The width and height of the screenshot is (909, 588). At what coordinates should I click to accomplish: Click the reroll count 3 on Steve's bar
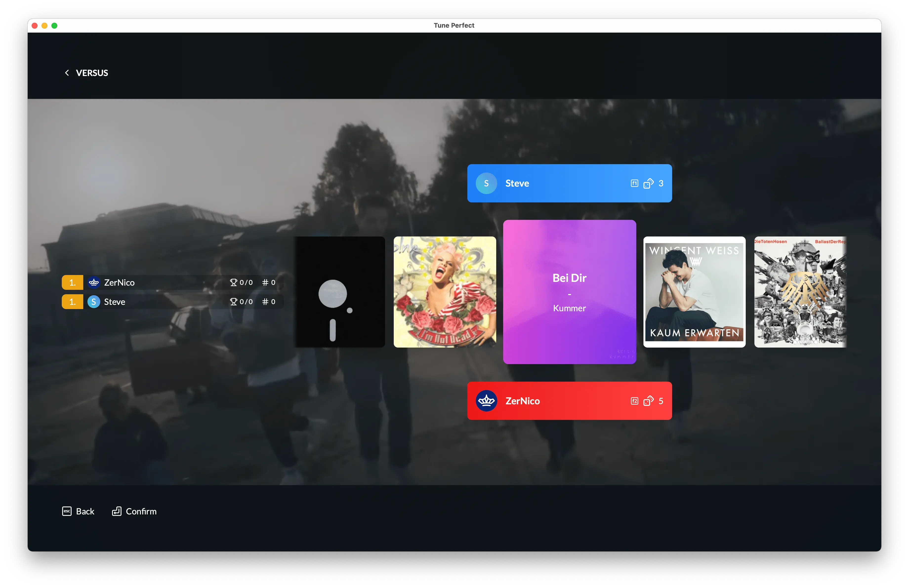point(661,183)
